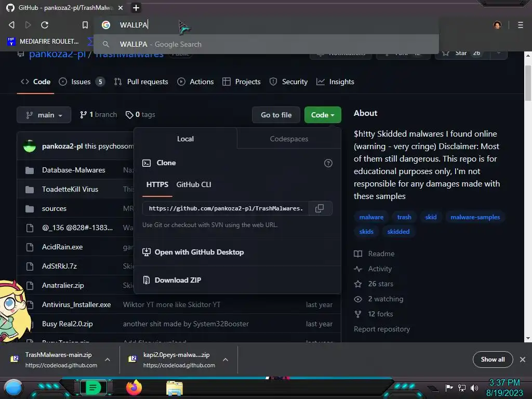Click the bookmark icon next to the address bar
The width and height of the screenshot is (532, 399).
85,25
